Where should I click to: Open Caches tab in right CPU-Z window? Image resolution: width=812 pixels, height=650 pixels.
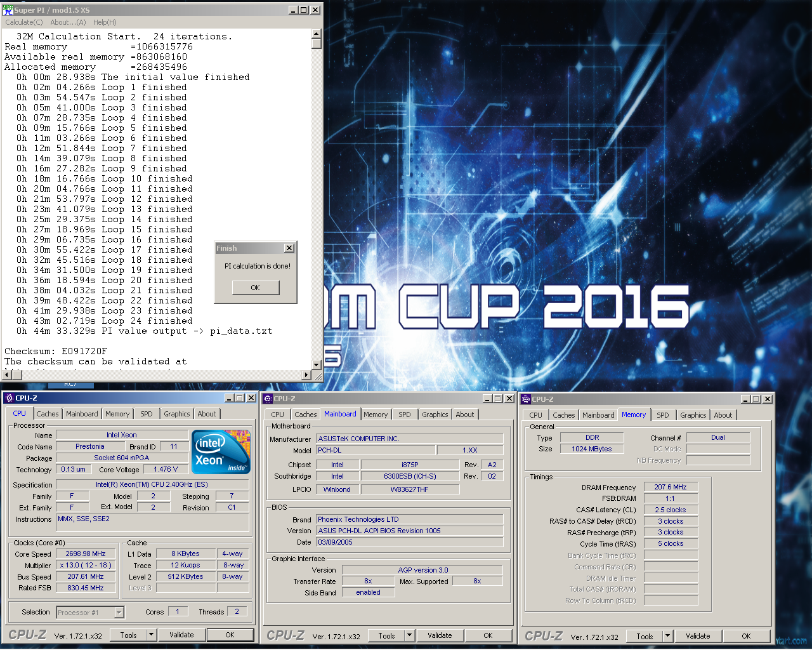point(564,415)
